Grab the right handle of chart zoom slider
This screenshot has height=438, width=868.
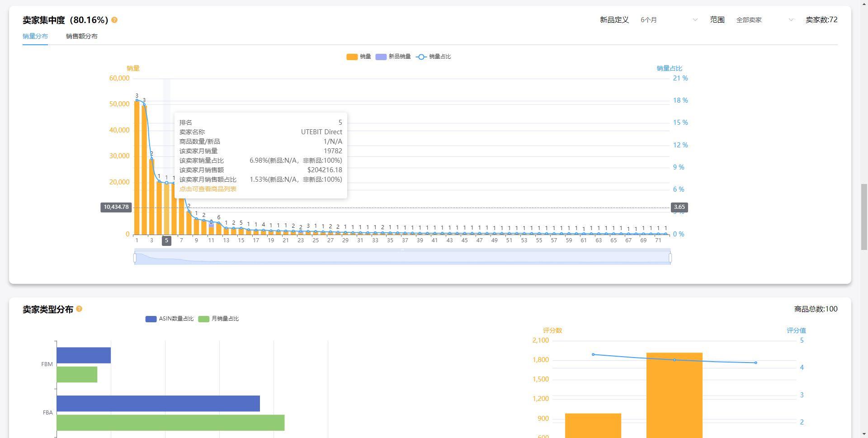[670, 258]
